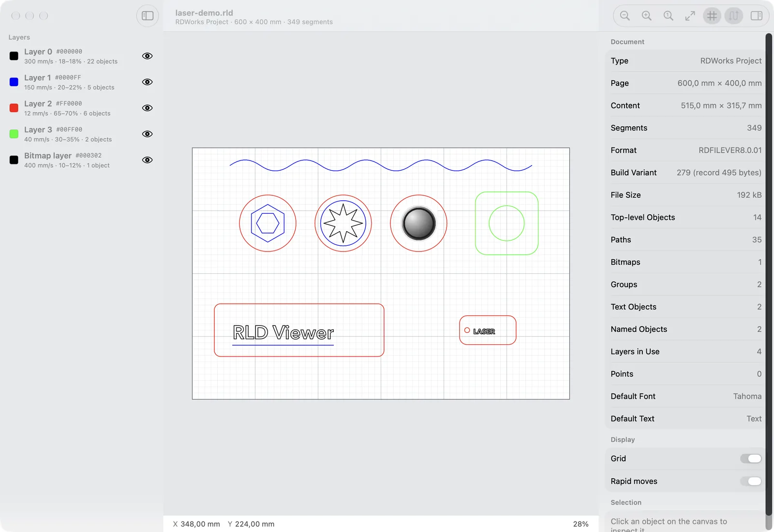Turn off the Grid switch
774x532 pixels.
(x=751, y=458)
